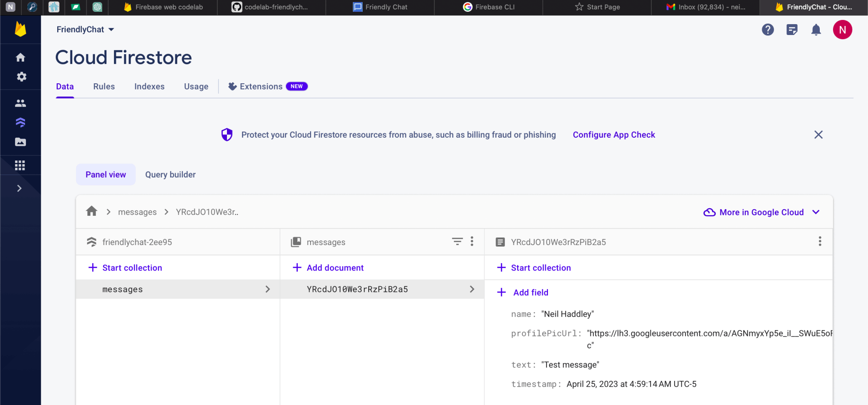868x405 pixels.
Task: Go to Project Overview home icon
Action: tap(20, 57)
